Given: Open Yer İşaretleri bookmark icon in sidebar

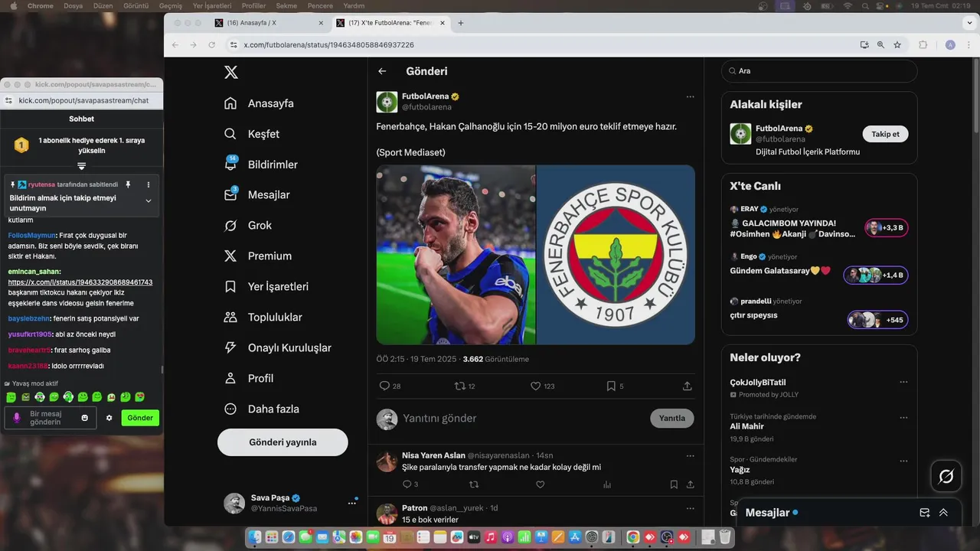Looking at the screenshot, I should (x=230, y=286).
